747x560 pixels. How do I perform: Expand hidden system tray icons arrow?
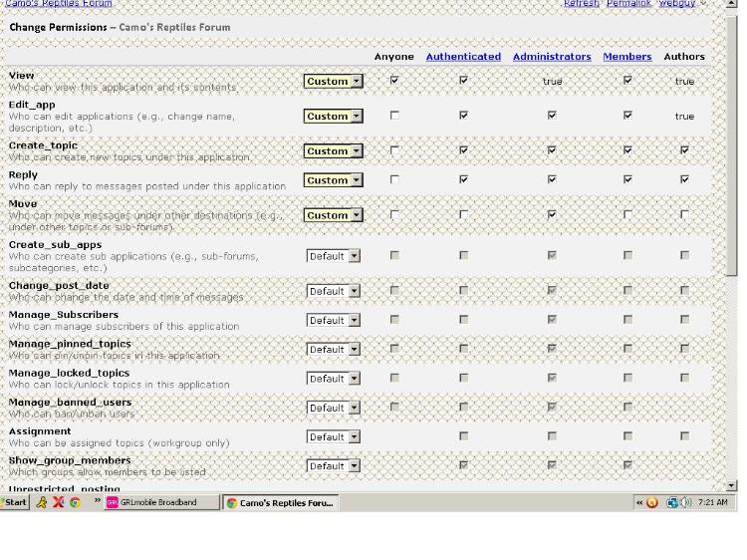638,502
